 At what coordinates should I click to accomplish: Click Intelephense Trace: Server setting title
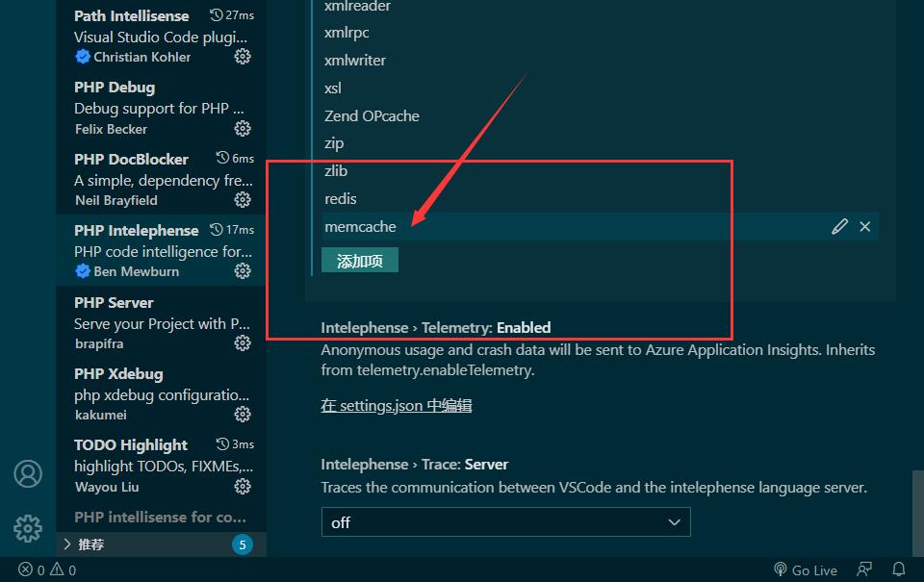pos(414,465)
